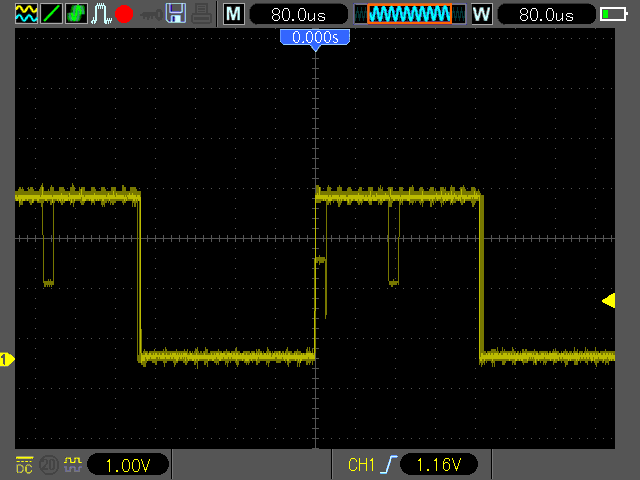
Task: Click the grayed 20 bandwidth limit icon
Action: pyautogui.click(x=49, y=465)
